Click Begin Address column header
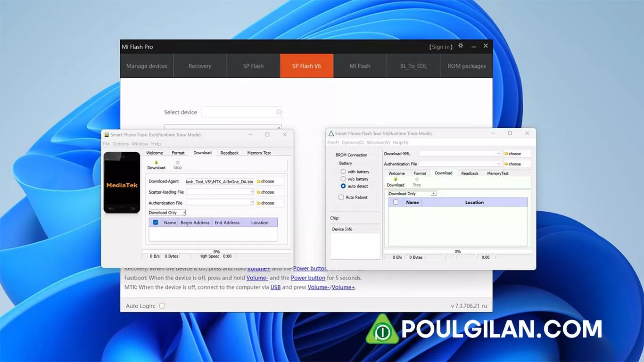The width and height of the screenshot is (644, 362). (x=195, y=222)
